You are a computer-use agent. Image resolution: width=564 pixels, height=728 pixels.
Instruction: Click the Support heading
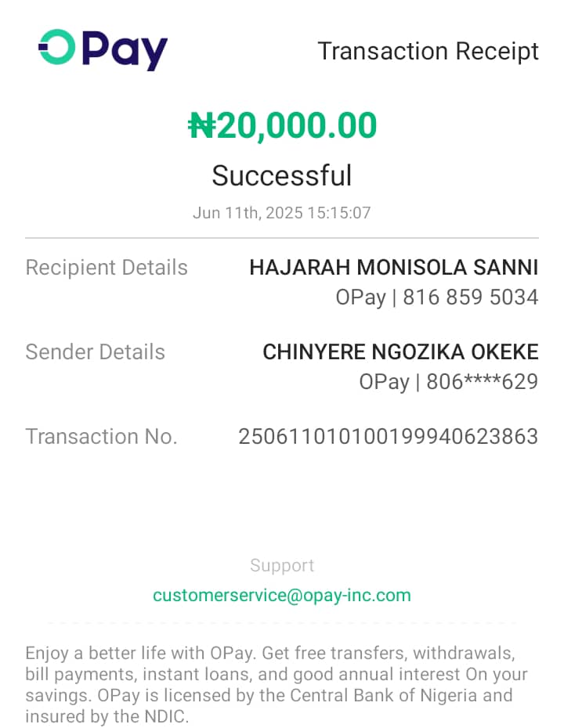[x=282, y=565]
